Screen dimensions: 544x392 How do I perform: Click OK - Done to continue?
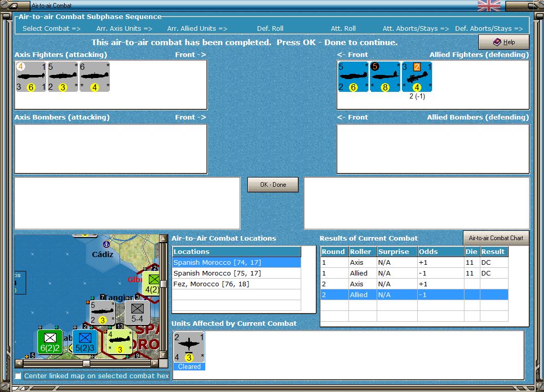(273, 185)
